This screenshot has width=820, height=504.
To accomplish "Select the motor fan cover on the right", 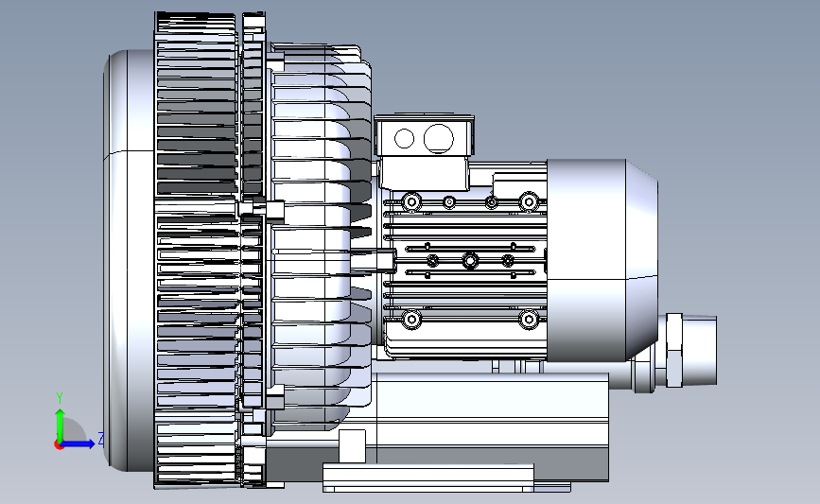I will pyautogui.click(x=602, y=260).
